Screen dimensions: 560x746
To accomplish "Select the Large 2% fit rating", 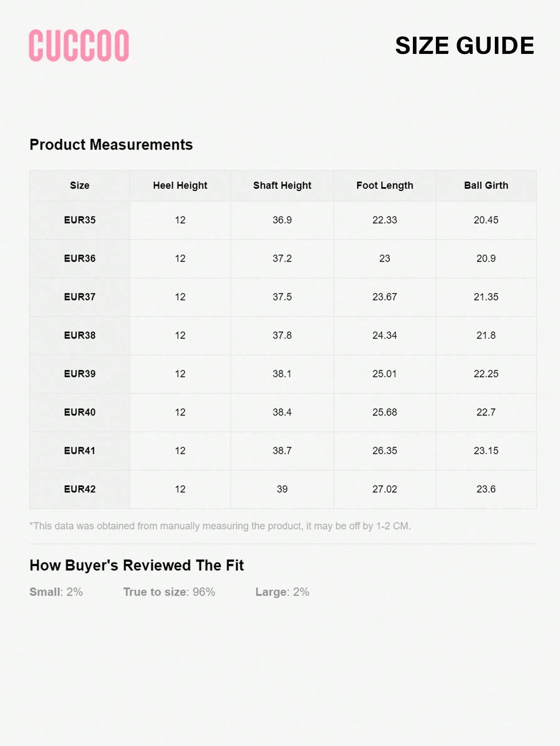I will pos(282,592).
